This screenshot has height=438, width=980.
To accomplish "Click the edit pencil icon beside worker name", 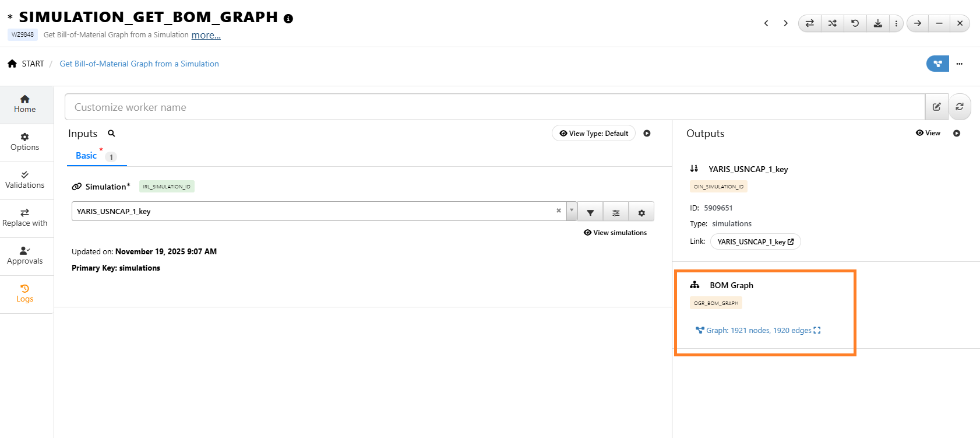I will [936, 107].
